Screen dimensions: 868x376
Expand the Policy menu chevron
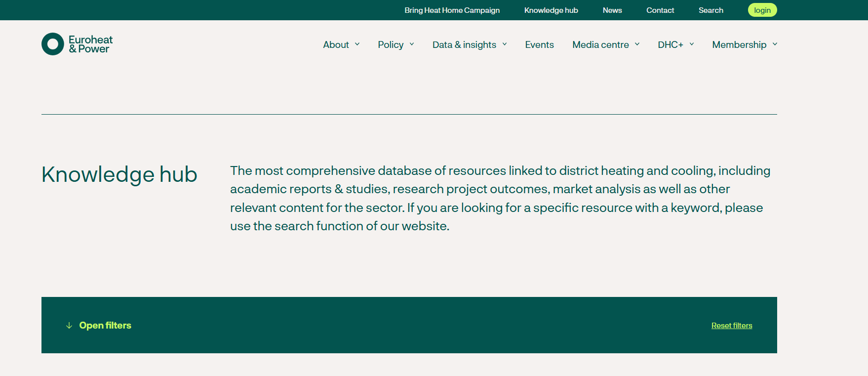tap(412, 44)
